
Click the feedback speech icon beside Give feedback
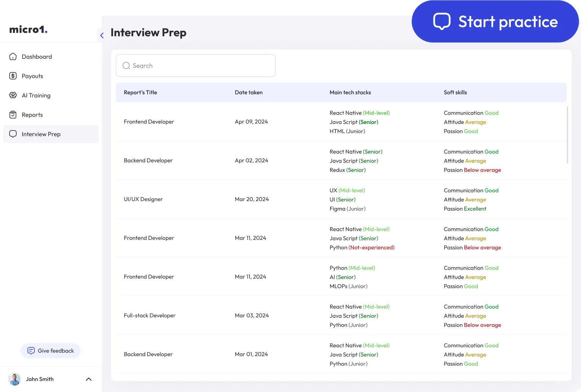[31, 350]
